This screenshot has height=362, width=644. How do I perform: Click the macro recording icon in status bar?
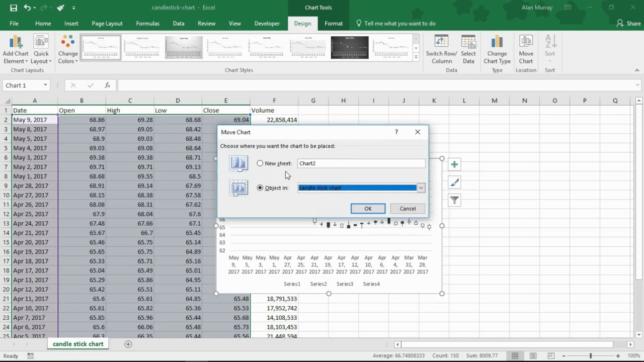coord(31,355)
